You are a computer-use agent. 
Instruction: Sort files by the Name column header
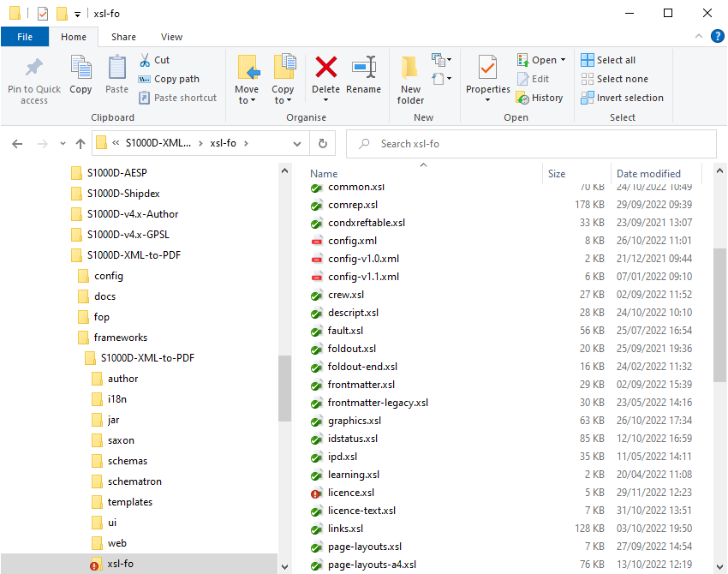pyautogui.click(x=324, y=174)
